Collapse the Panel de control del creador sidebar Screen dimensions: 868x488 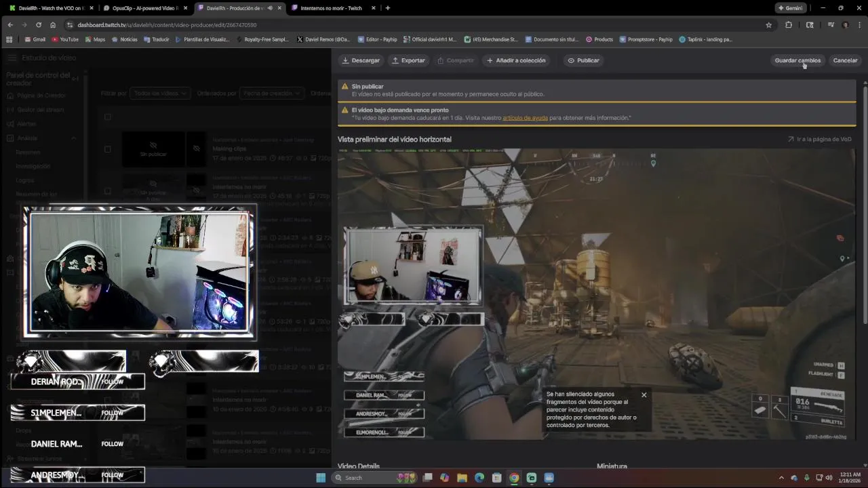(75, 79)
